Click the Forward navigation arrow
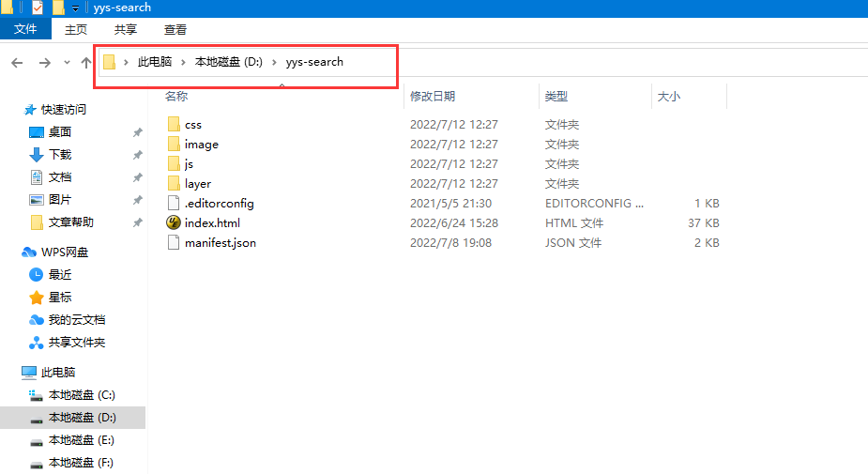868x474 pixels. tap(44, 63)
